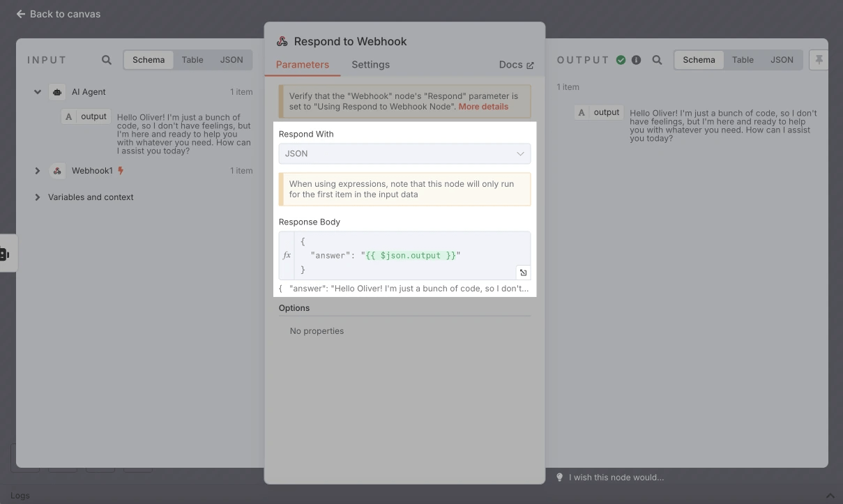Click Respond to Webhook title icon
Viewport: 843px width, 504px height.
(282, 41)
